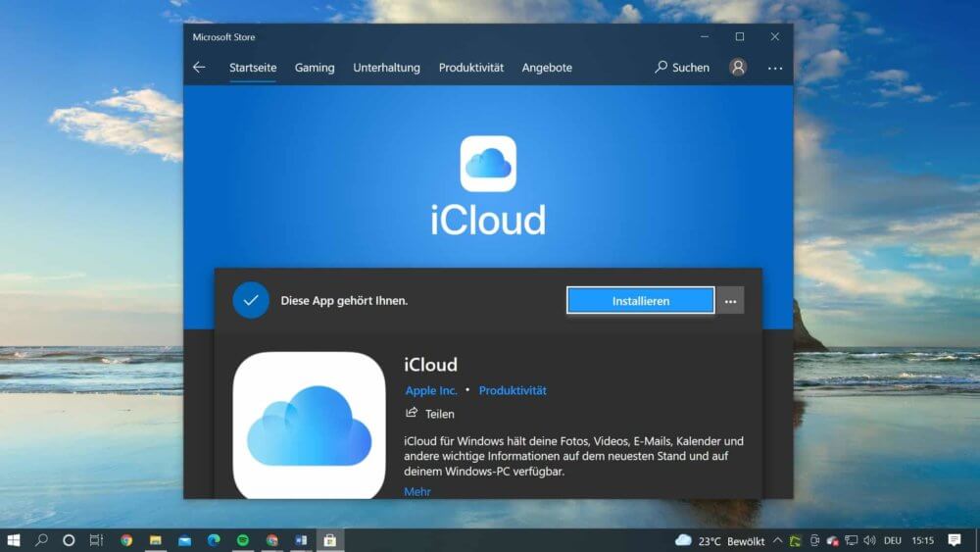Viewport: 980px width, 552px height.
Task: Open the Windows Start menu
Action: coord(14,540)
